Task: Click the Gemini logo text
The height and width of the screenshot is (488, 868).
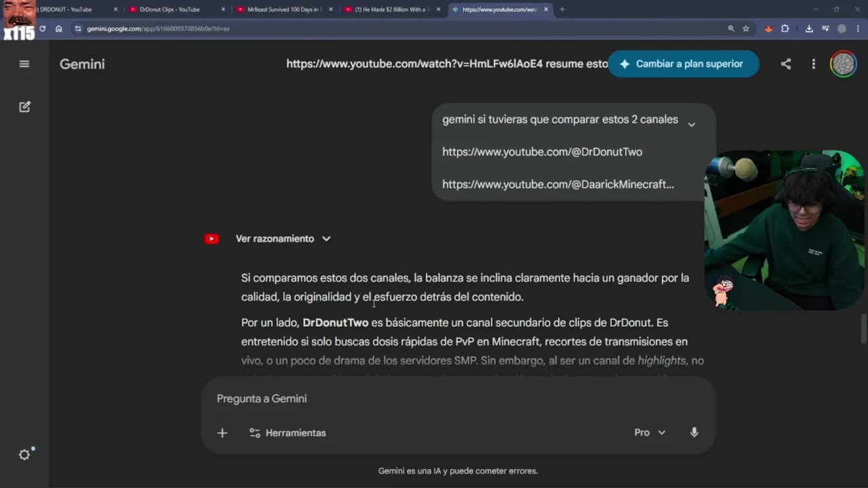Action: click(x=82, y=64)
